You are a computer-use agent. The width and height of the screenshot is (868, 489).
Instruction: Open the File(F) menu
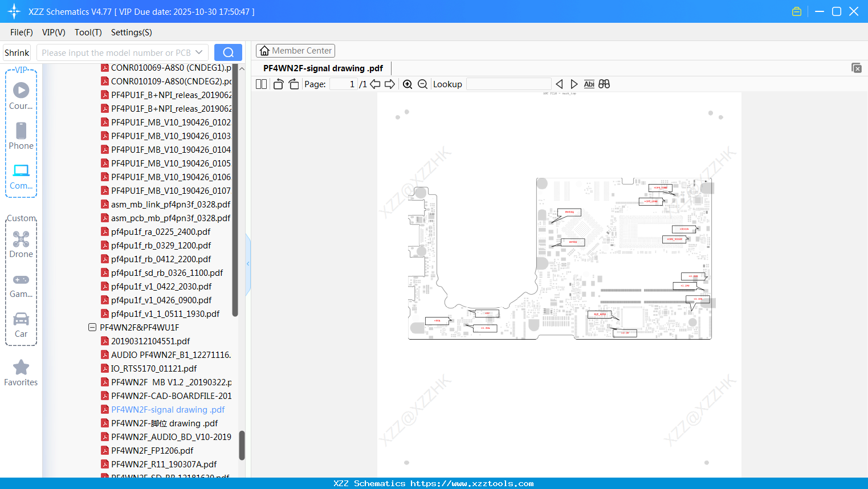[22, 32]
